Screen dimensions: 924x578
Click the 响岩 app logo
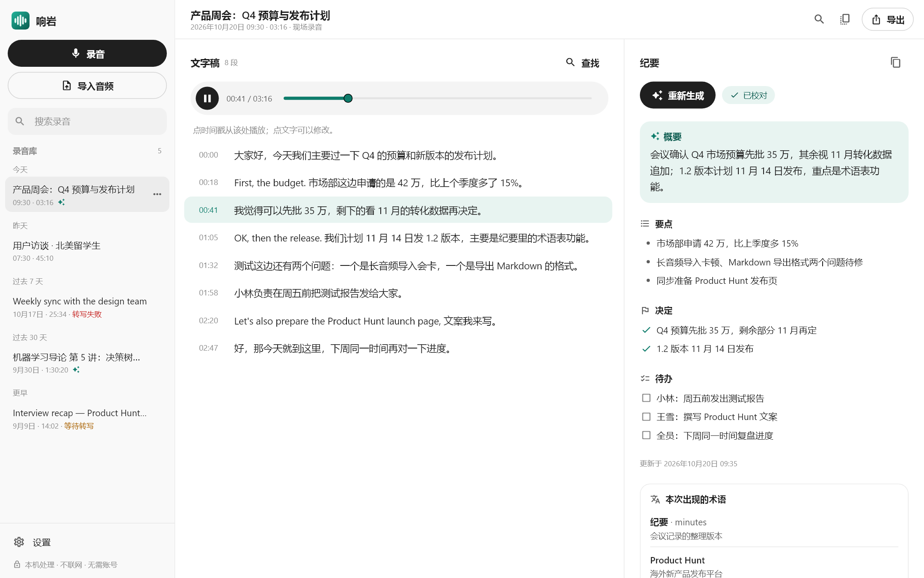[x=21, y=21]
